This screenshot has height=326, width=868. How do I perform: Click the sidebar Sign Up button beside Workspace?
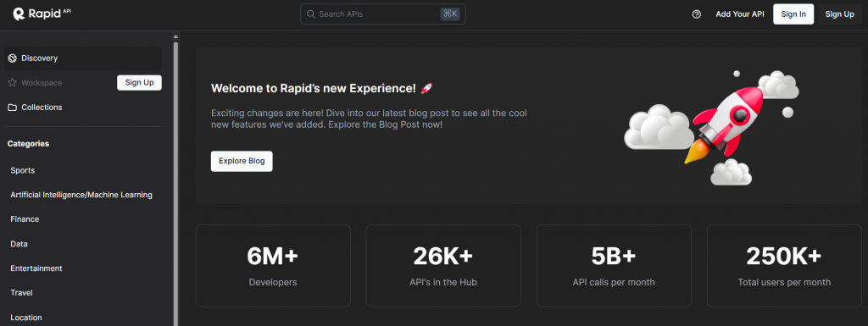pyautogui.click(x=140, y=83)
